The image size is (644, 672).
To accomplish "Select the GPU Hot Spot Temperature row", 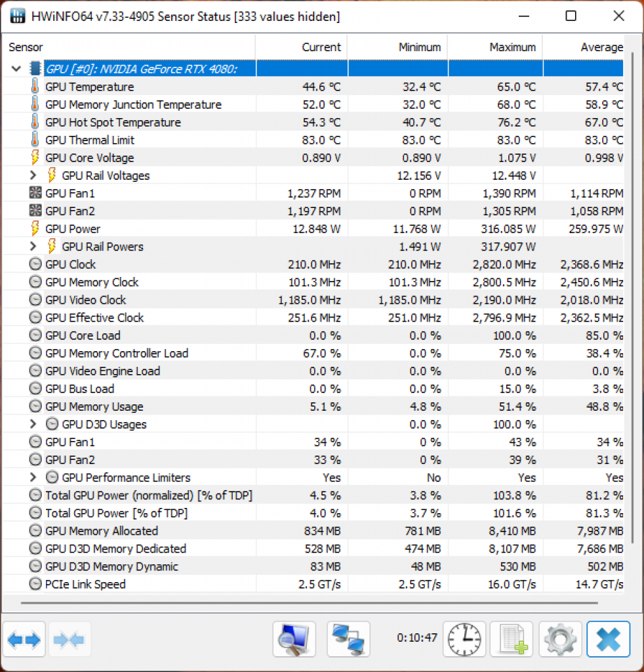I will pyautogui.click(x=313, y=122).
